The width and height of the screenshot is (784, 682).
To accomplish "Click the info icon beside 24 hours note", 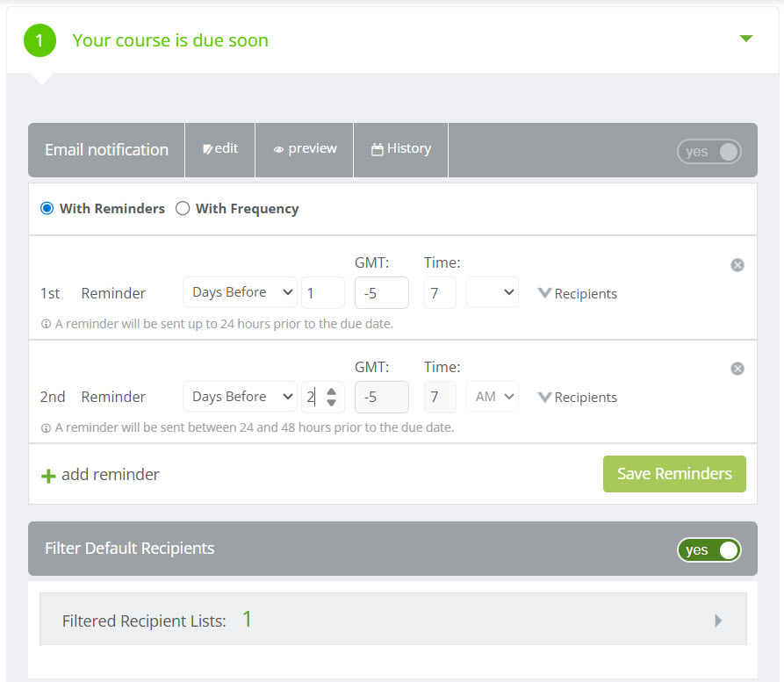I will click(x=46, y=324).
